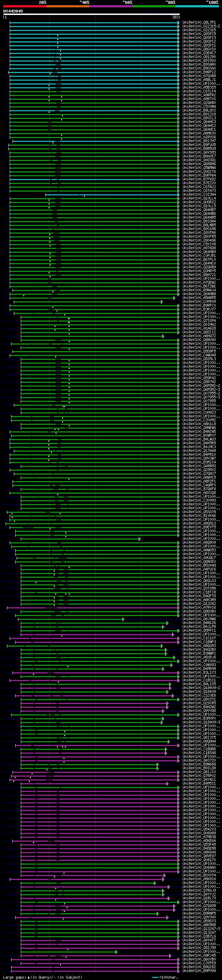The image size is (222, 980).
Task: Select hit label UniRef100_Q0DRZ2
Action: coord(199,202)
